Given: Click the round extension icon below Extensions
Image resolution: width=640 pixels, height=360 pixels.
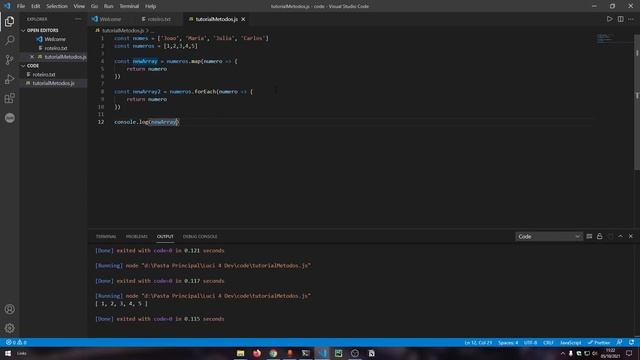Looking at the screenshot, I should point(9,118).
